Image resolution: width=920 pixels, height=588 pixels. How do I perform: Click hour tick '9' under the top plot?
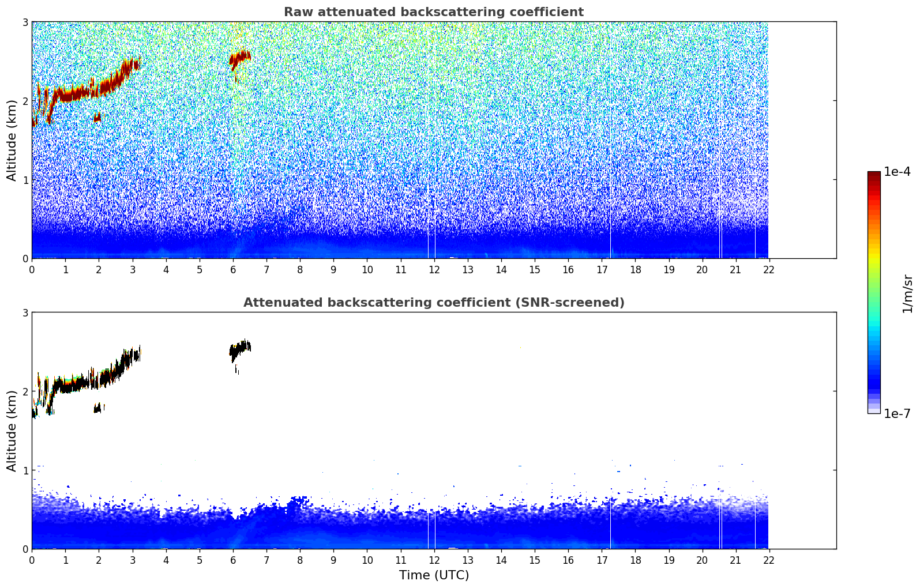333,270
